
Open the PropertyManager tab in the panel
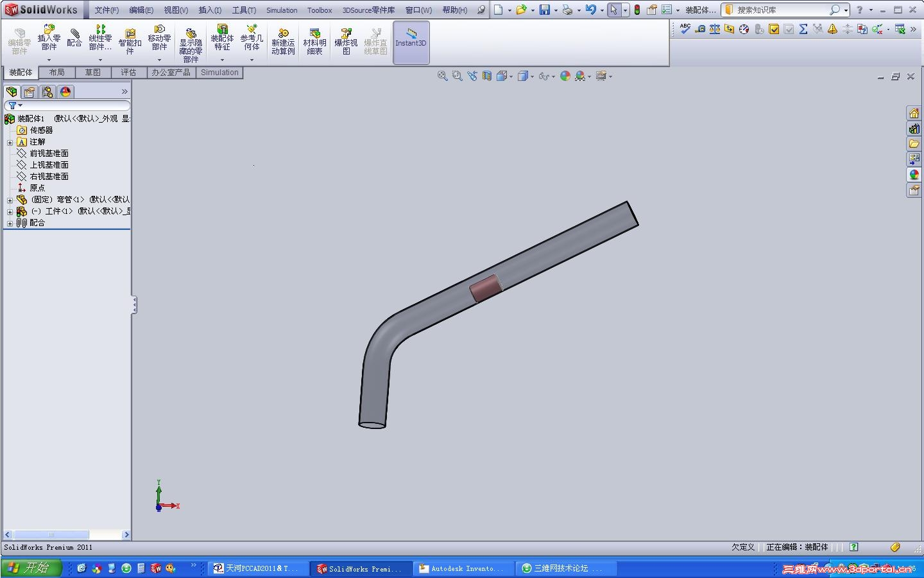(x=30, y=92)
